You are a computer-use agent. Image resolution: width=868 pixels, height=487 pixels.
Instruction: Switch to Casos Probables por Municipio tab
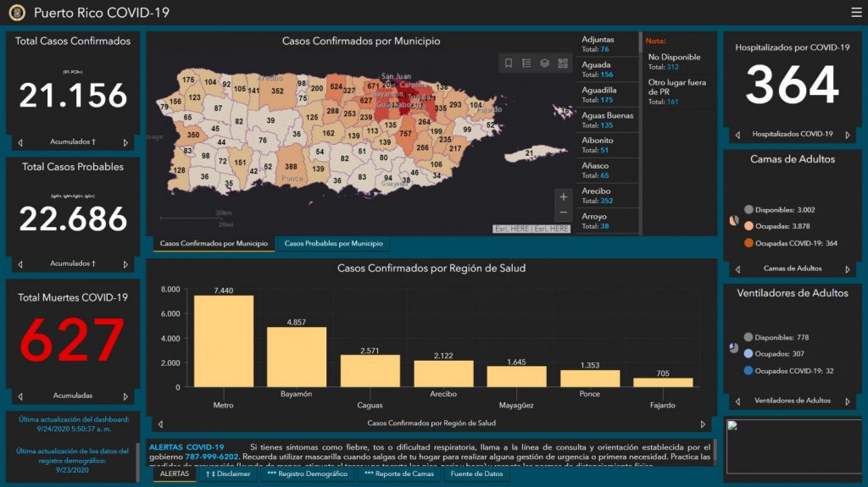[333, 244]
